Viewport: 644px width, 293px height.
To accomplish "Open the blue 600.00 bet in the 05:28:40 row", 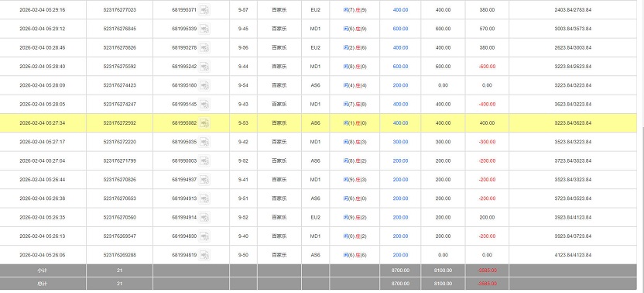I will (x=400, y=66).
